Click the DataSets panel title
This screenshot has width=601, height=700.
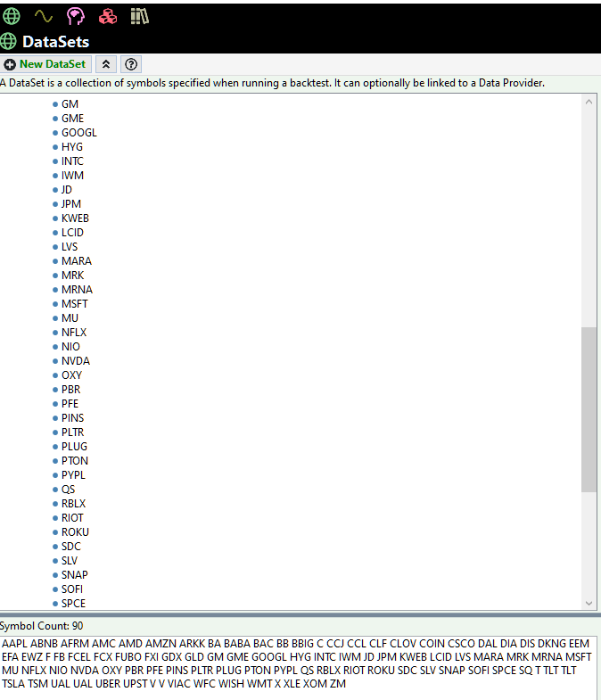55,42
